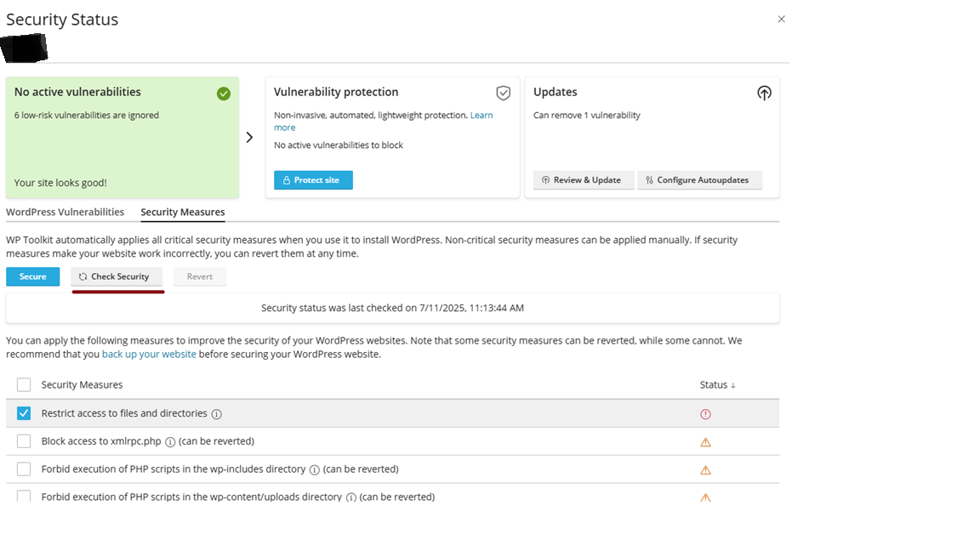Click warning triangle for wp-content/uploads row

click(705, 497)
